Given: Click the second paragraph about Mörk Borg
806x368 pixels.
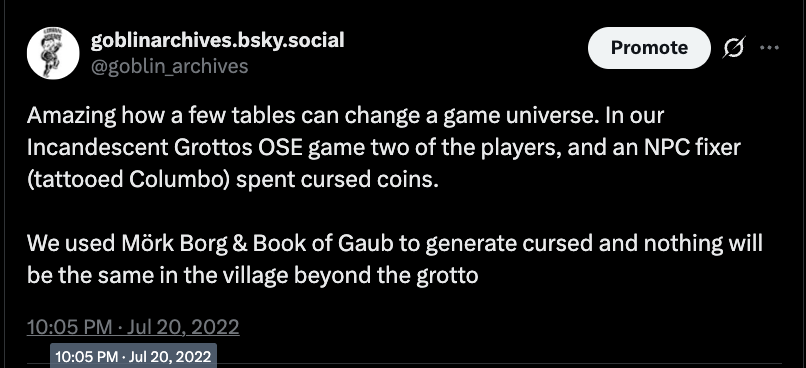Looking at the screenshot, I should click(395, 260).
